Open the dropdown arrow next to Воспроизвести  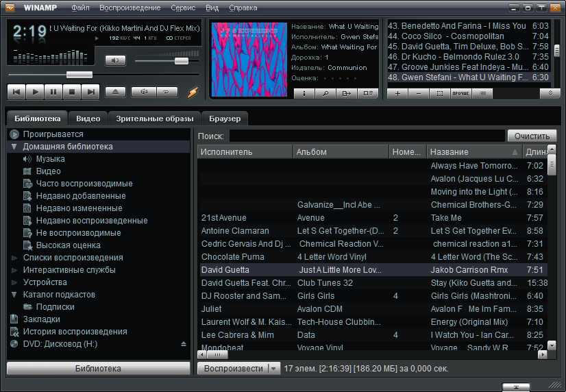[274, 369]
